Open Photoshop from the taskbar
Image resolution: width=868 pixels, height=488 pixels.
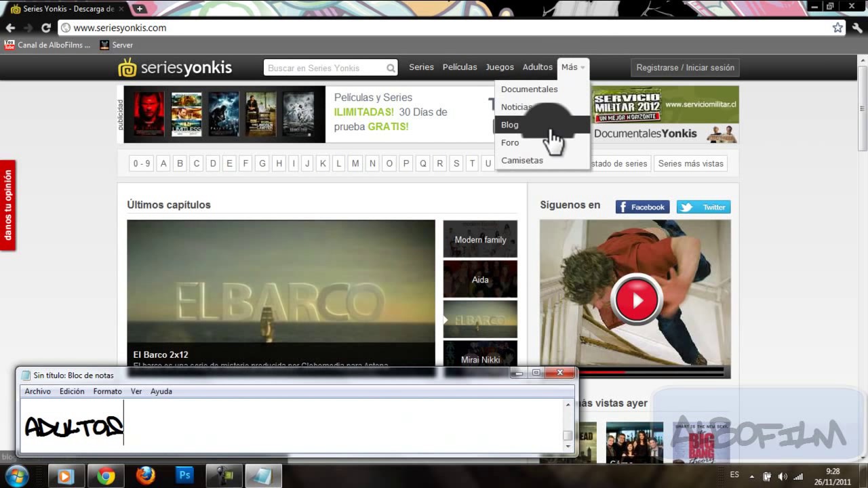point(184,476)
